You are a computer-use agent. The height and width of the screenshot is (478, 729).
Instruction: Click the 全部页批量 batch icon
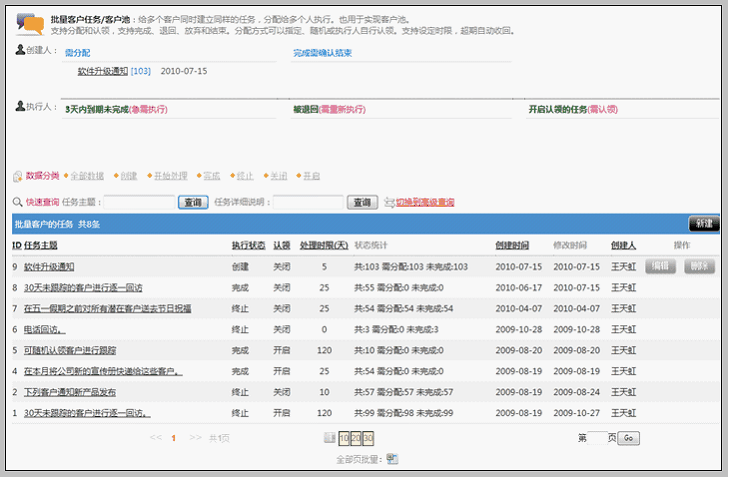click(x=392, y=459)
